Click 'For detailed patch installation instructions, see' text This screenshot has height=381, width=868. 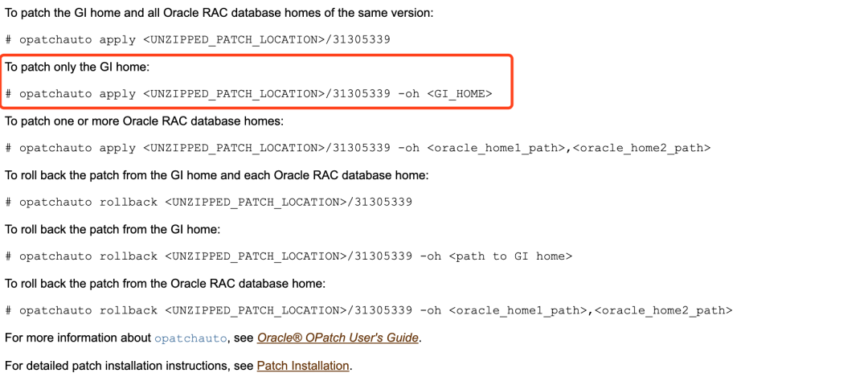tap(129, 366)
